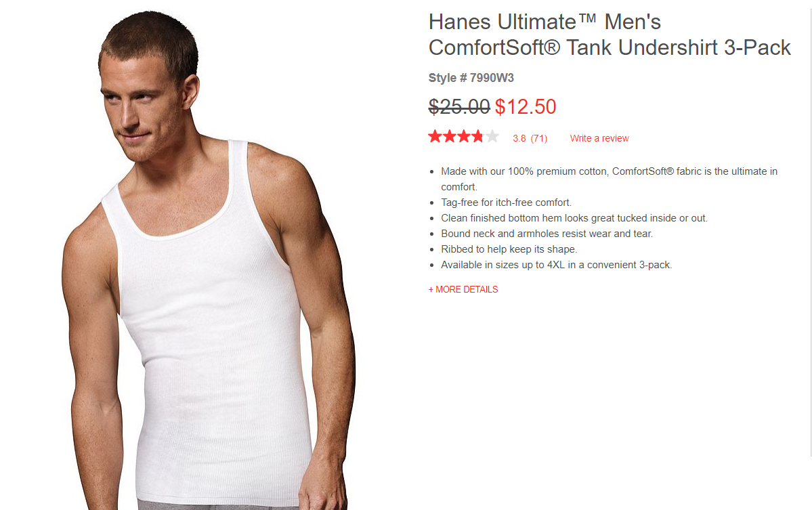Screen dimensions: 812x510
Task: Click the Tag-free for itch-free comfort bullet
Action: pos(507,203)
